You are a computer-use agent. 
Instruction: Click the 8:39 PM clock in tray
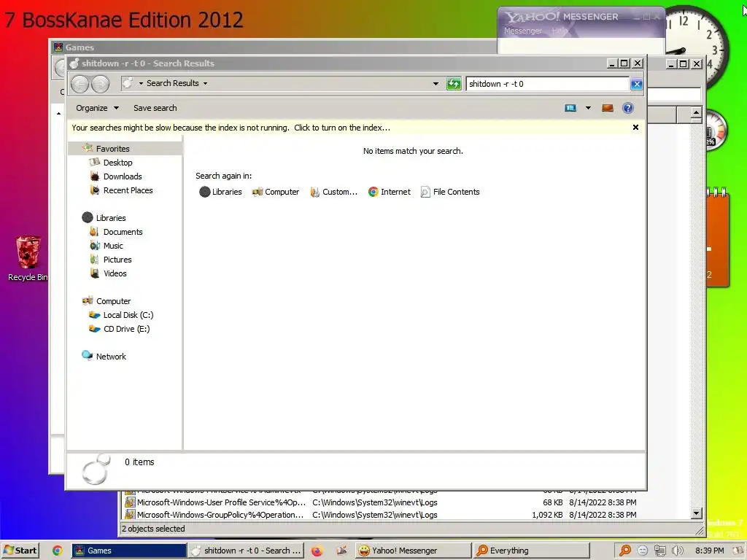[709, 551]
